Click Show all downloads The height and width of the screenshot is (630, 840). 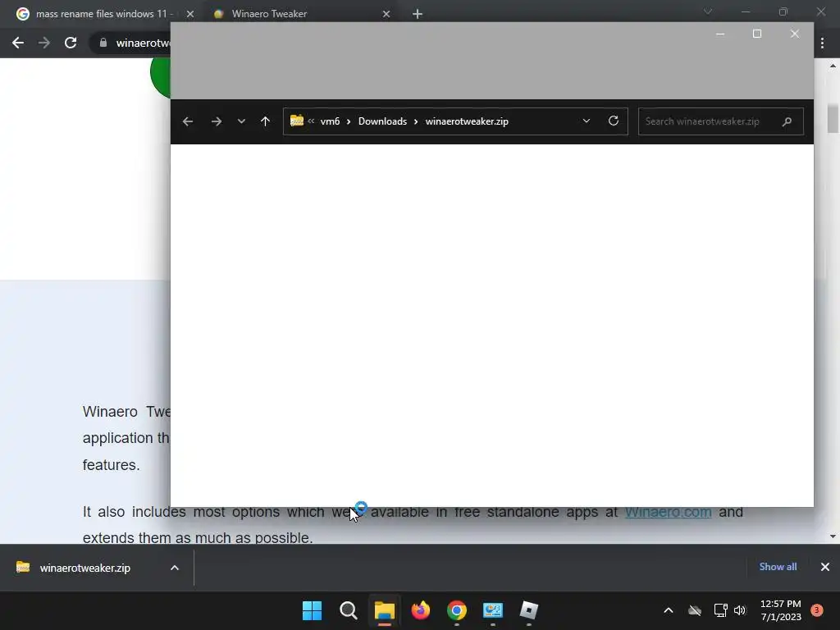pyautogui.click(x=778, y=567)
